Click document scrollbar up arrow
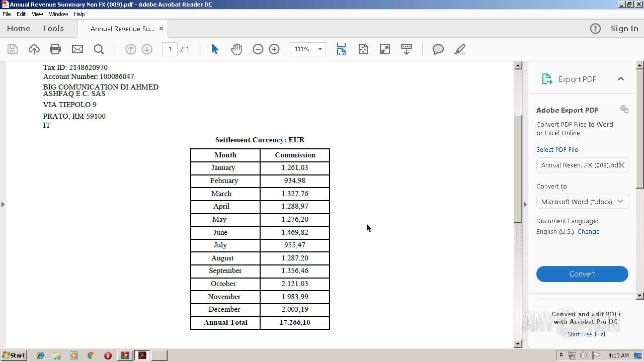Image resolution: width=644 pixels, height=362 pixels. pyautogui.click(x=518, y=65)
